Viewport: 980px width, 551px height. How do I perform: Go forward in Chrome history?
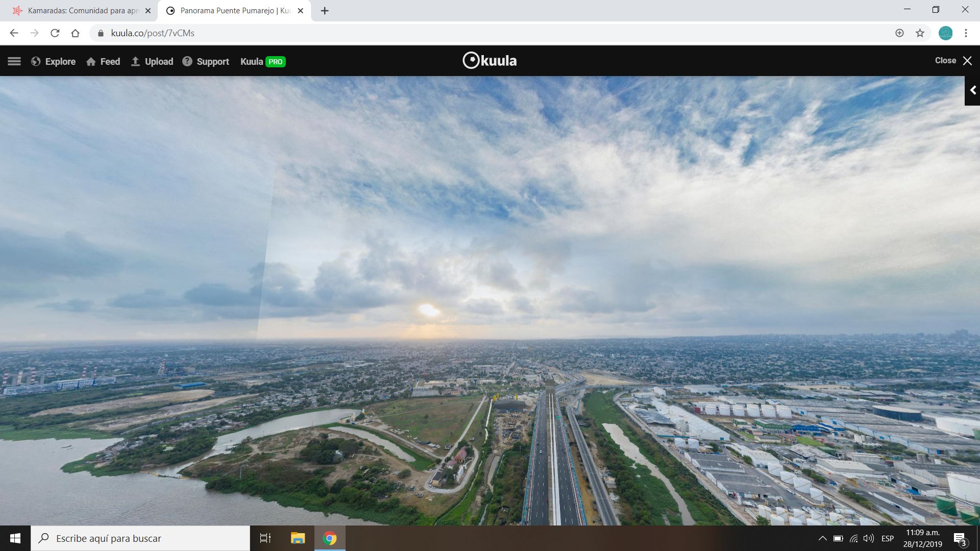coord(34,33)
